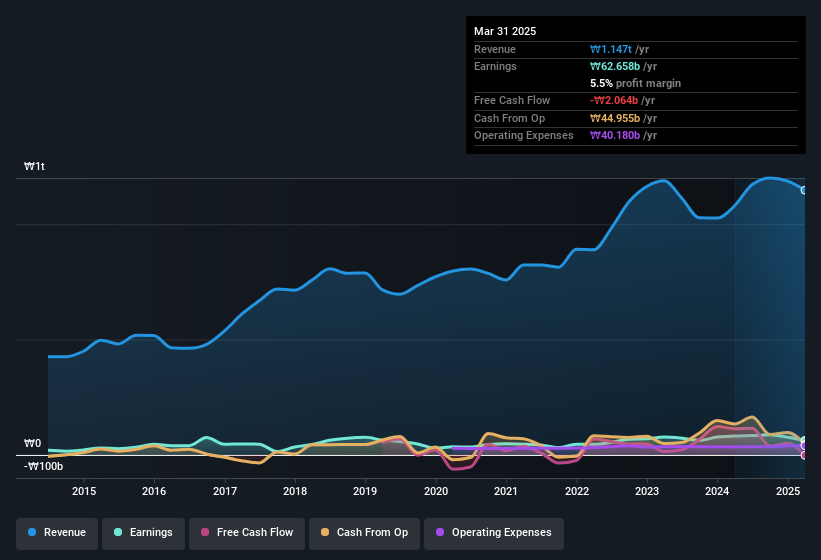821x560 pixels.
Task: Select the 2016 x-axis label
Action: (x=154, y=491)
